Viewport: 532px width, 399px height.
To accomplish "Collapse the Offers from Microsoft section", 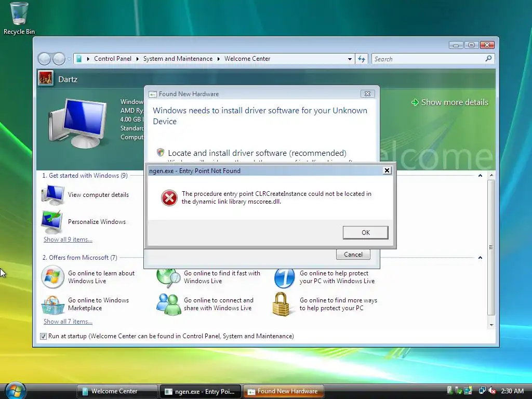I will click(x=480, y=258).
